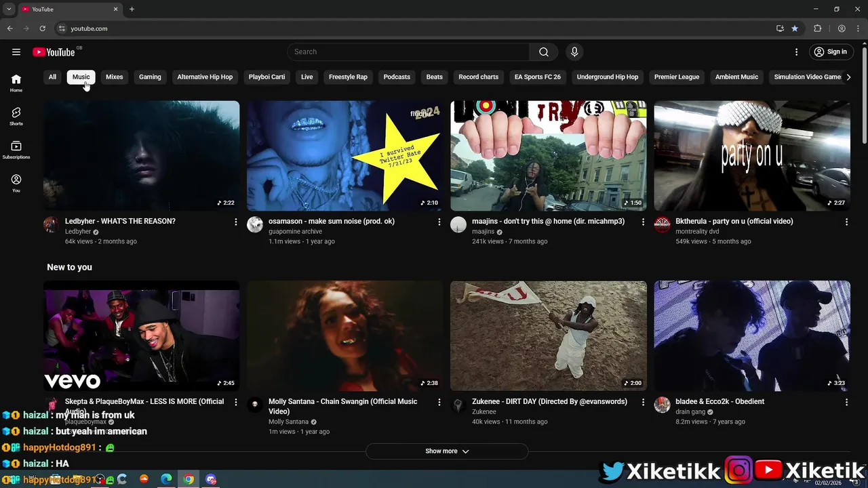Viewport: 868px width, 488px height.
Task: Select the Ambient Music chip
Action: click(x=736, y=77)
